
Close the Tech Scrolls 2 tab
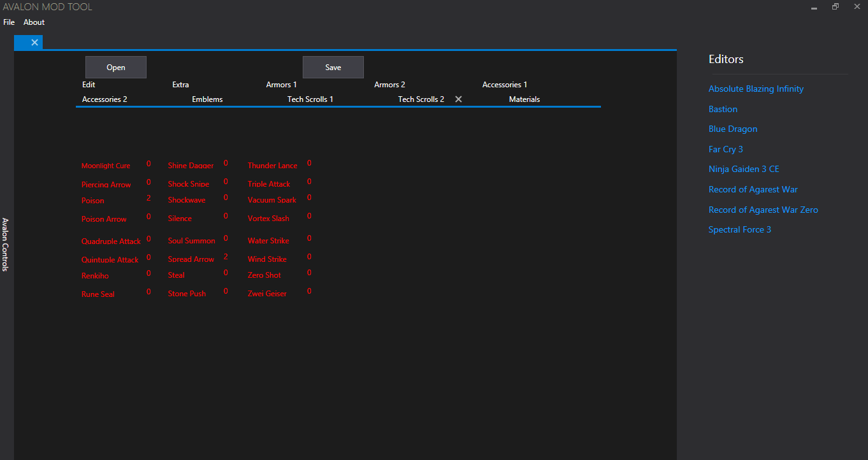pyautogui.click(x=458, y=99)
